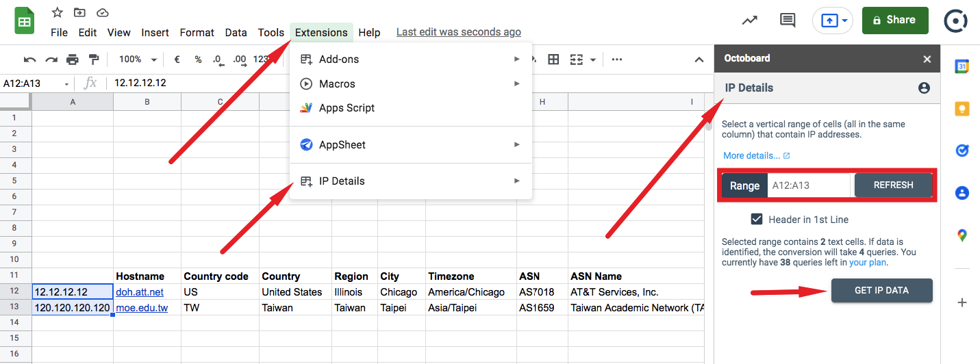
Task: Check cloud save status icon
Action: click(x=103, y=12)
